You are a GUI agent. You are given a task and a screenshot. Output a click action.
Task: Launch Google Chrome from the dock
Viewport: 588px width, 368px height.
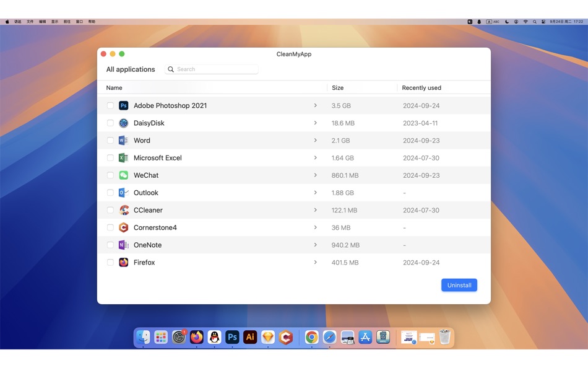coord(311,337)
